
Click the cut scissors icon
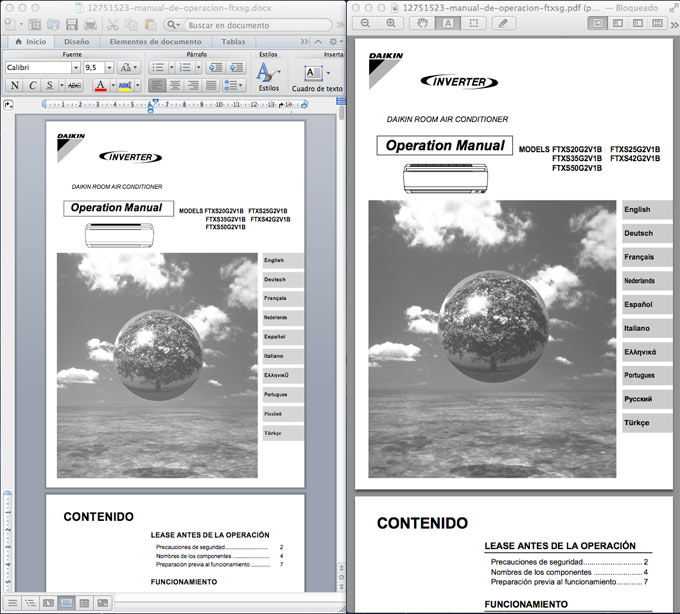click(113, 25)
